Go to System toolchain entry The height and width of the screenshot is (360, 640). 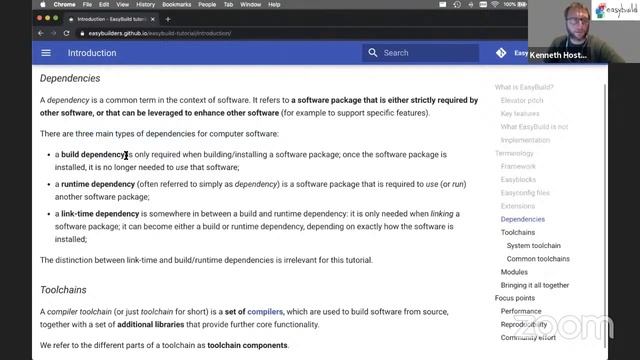pyautogui.click(x=534, y=246)
